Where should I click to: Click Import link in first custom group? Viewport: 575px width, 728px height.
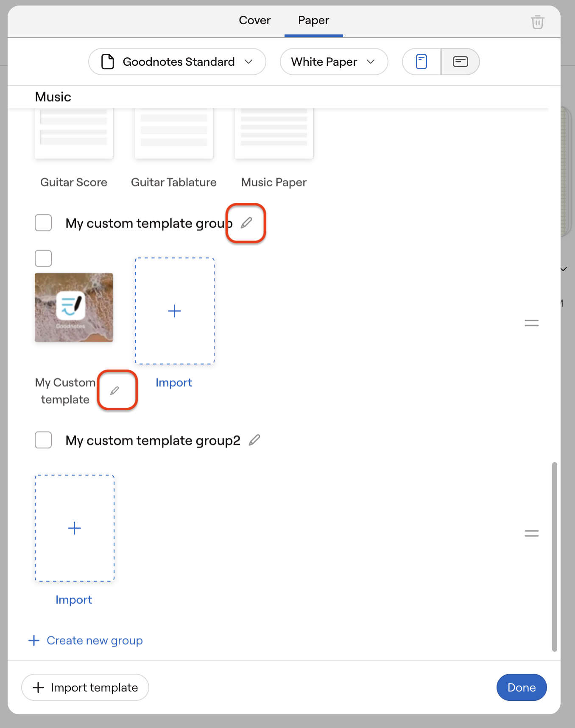point(174,383)
